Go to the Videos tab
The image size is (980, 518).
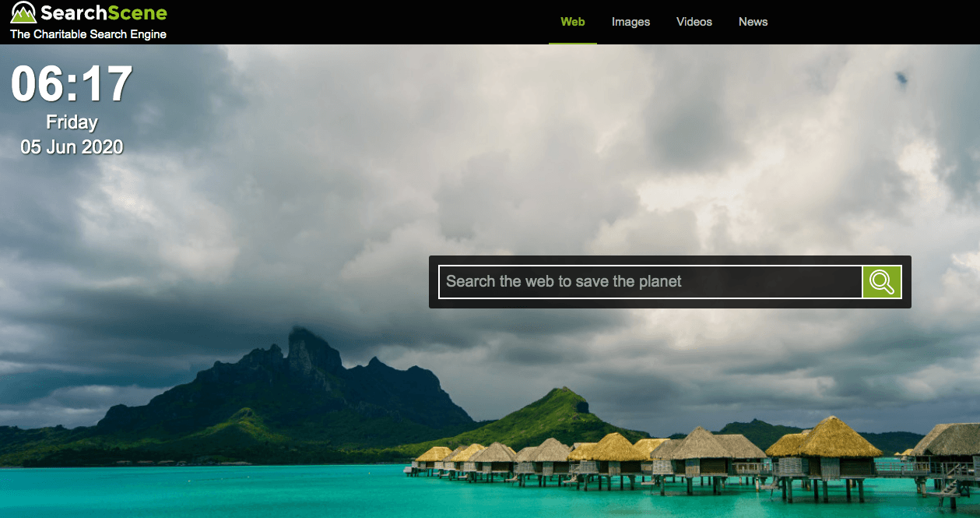point(694,22)
